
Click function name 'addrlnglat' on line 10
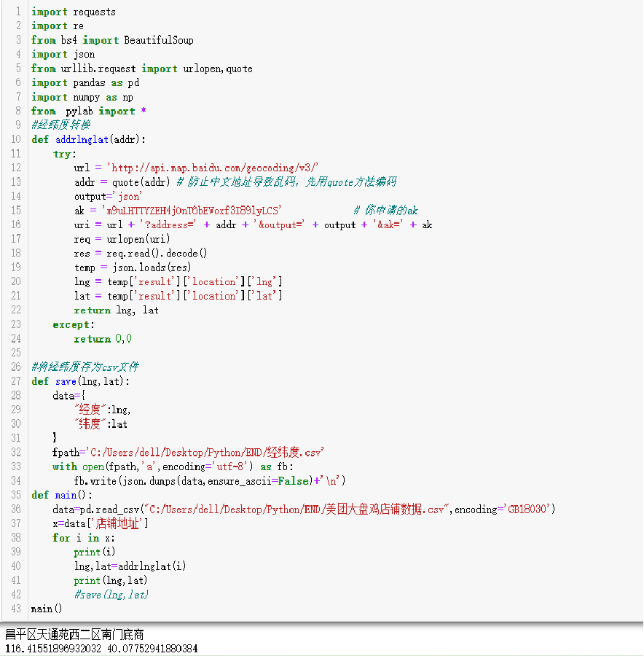[x=82, y=139]
